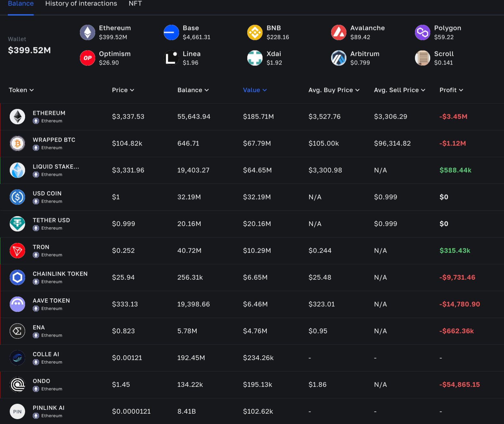This screenshot has height=424, width=504.
Task: Select the Scroll chain icon
Action: (422, 58)
